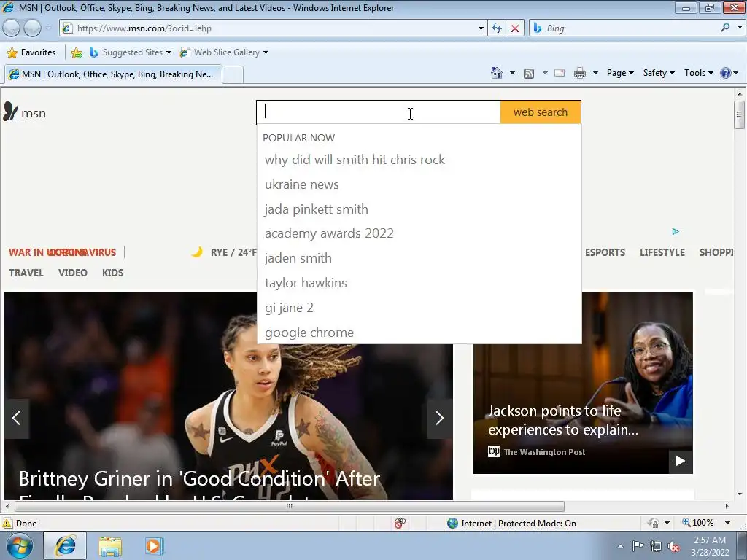Expand the search provider dropdown arrow

tap(740, 28)
